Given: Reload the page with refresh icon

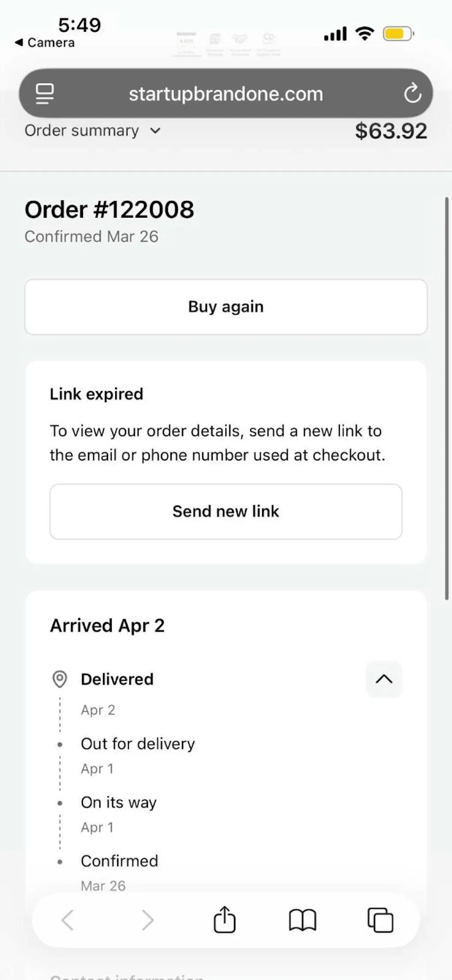Looking at the screenshot, I should (412, 93).
